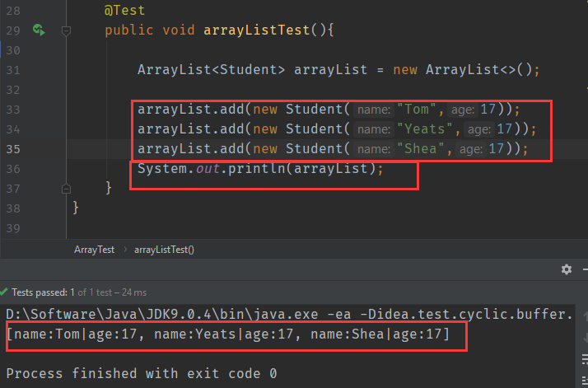Viewport: 588px width, 388px height.
Task: Click line number 35 in gutter
Action: [x=13, y=149]
